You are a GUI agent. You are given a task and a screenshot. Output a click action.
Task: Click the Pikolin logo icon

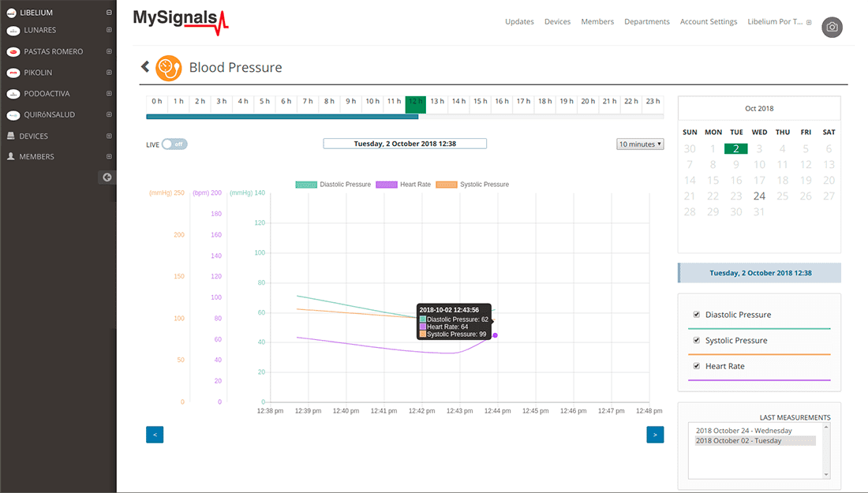13,73
